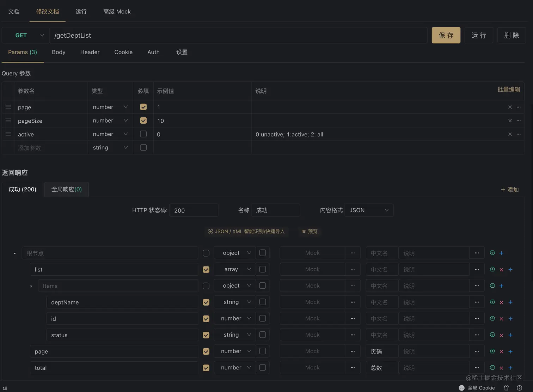Change type of page query parameter

(110, 107)
